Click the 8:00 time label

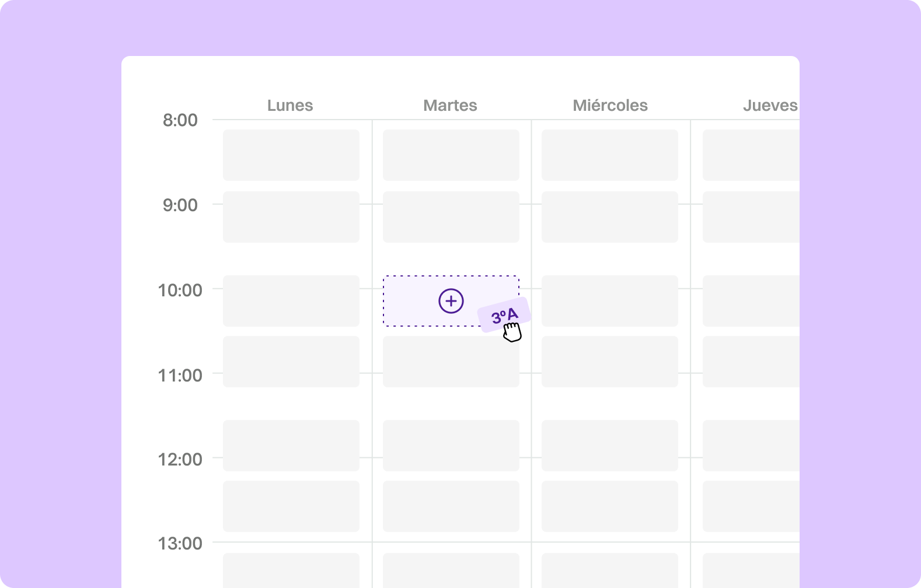[x=180, y=120]
